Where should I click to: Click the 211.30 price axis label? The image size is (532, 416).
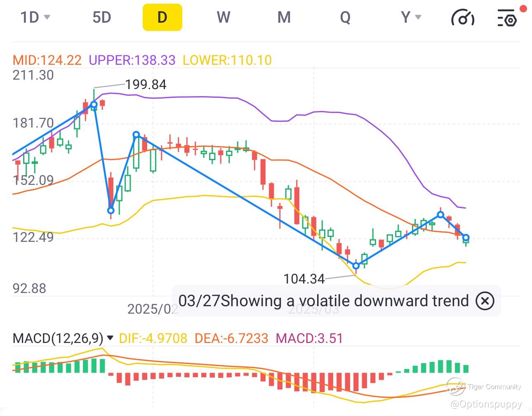point(33,75)
